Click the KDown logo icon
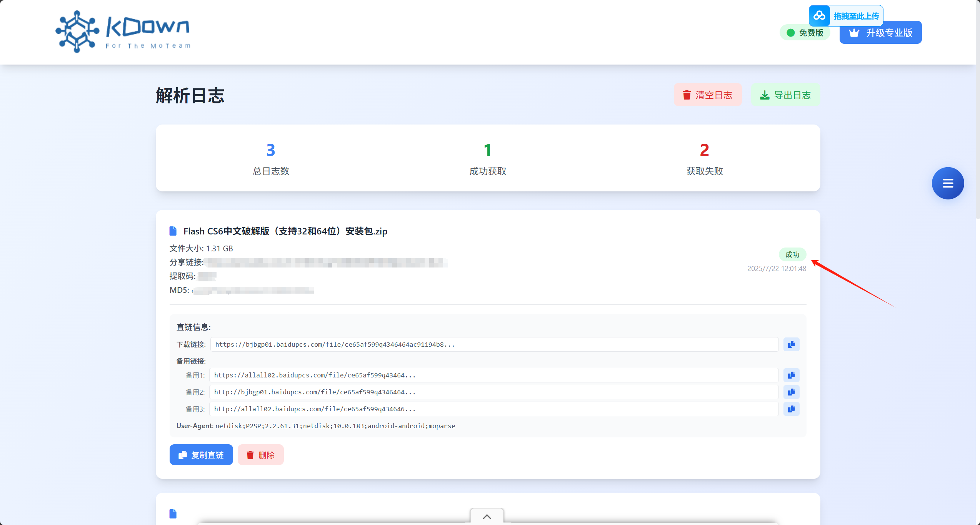Image resolution: width=980 pixels, height=525 pixels. coord(77,32)
